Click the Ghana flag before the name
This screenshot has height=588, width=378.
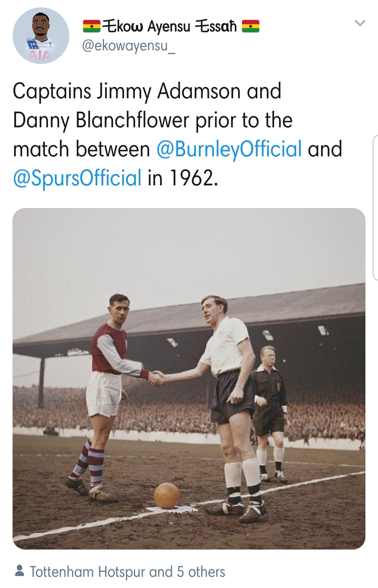click(x=92, y=27)
